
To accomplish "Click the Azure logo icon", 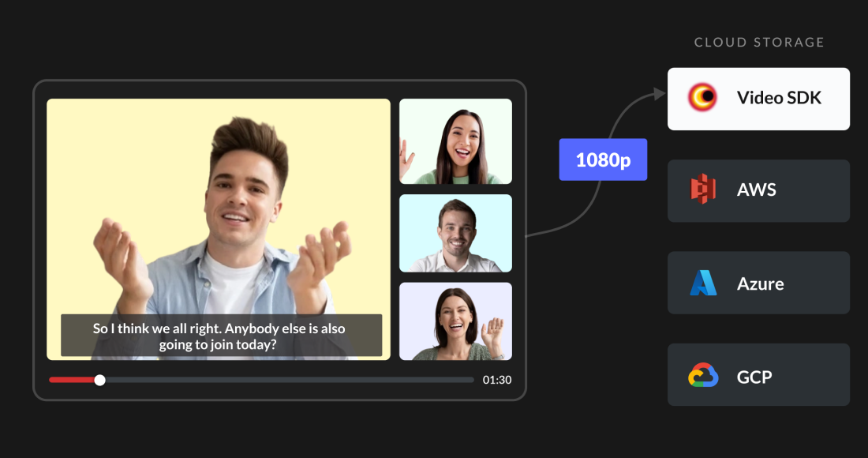I will [701, 283].
